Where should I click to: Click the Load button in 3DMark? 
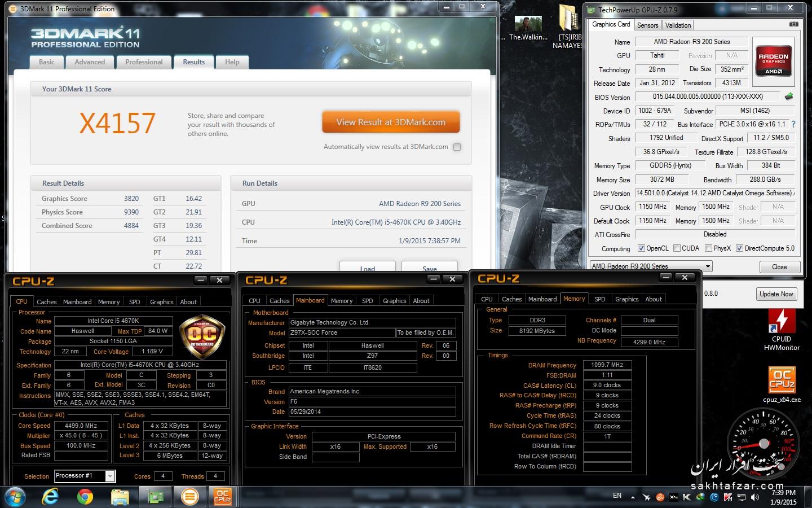pyautogui.click(x=367, y=268)
